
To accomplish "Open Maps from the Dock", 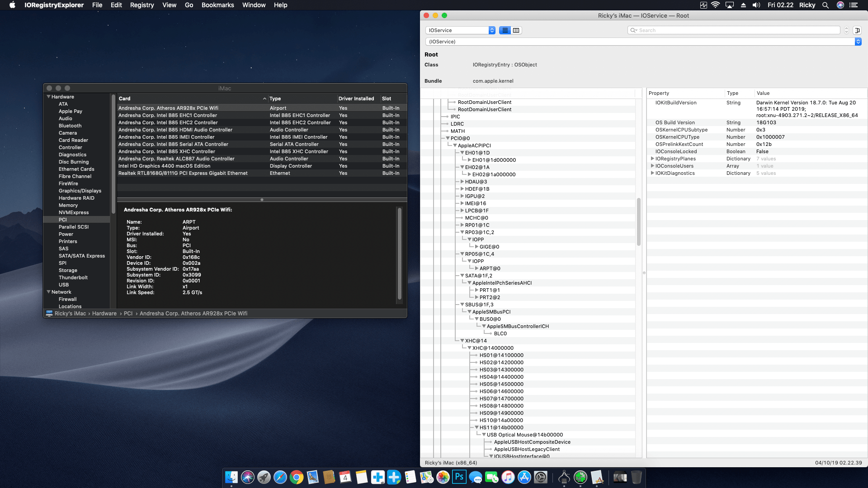I will coord(427,477).
